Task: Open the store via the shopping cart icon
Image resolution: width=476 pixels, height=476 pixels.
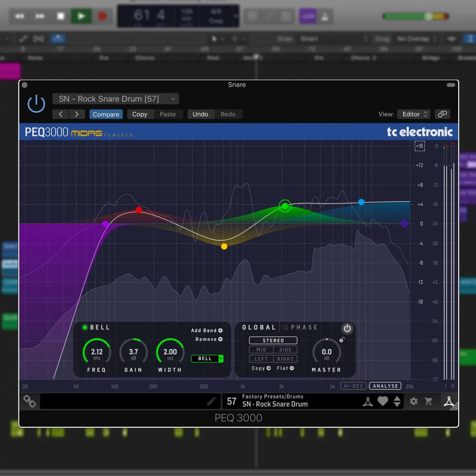Action: 428,401
